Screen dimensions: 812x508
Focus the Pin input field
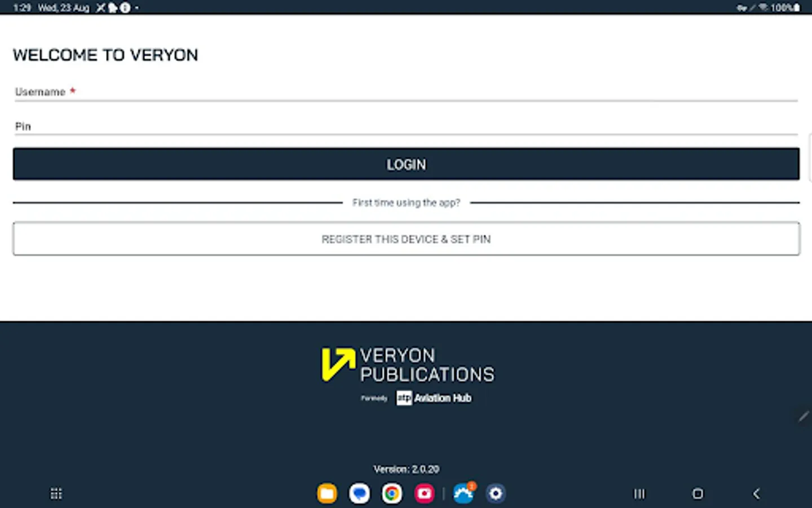point(406,126)
